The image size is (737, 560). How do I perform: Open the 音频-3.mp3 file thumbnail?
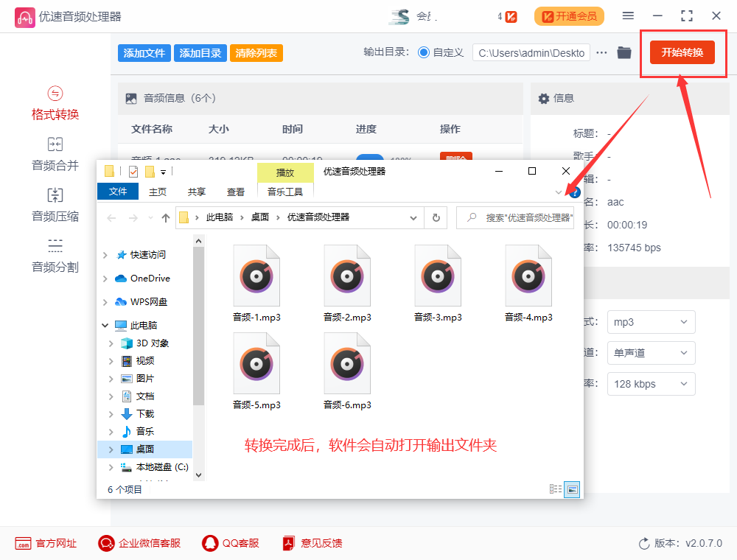click(x=438, y=275)
